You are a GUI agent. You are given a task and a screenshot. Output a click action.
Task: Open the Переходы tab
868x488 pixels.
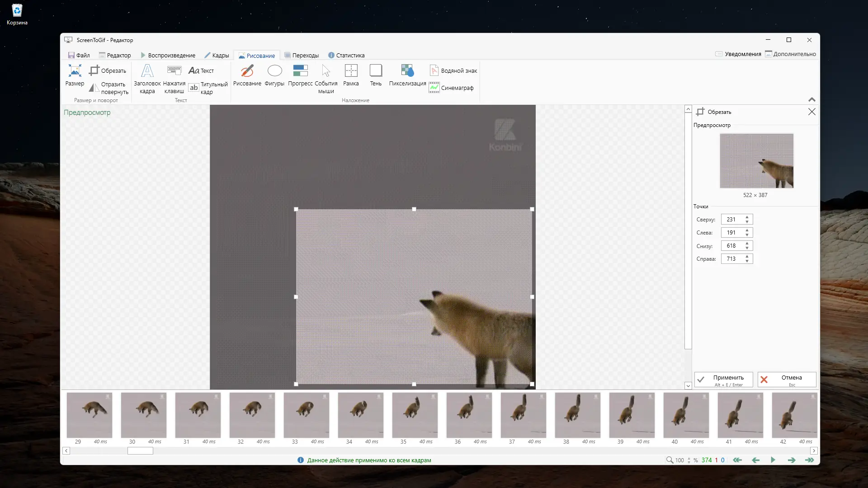[x=302, y=55]
